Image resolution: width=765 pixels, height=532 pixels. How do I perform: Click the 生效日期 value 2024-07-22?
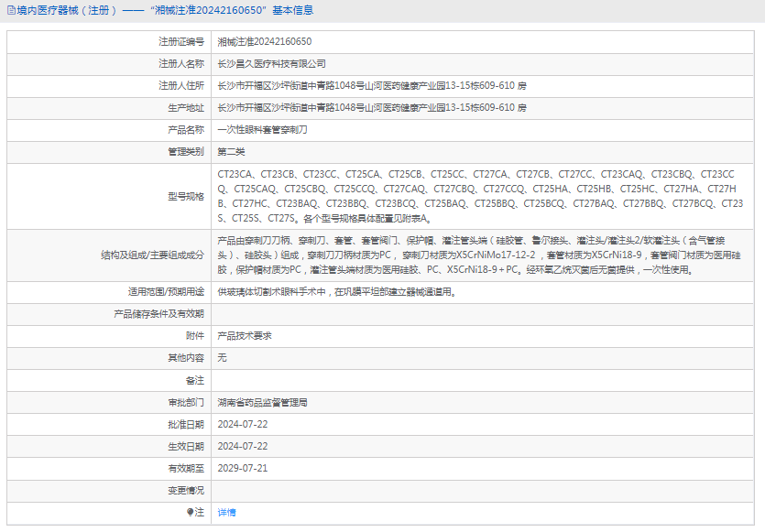pyautogui.click(x=242, y=446)
